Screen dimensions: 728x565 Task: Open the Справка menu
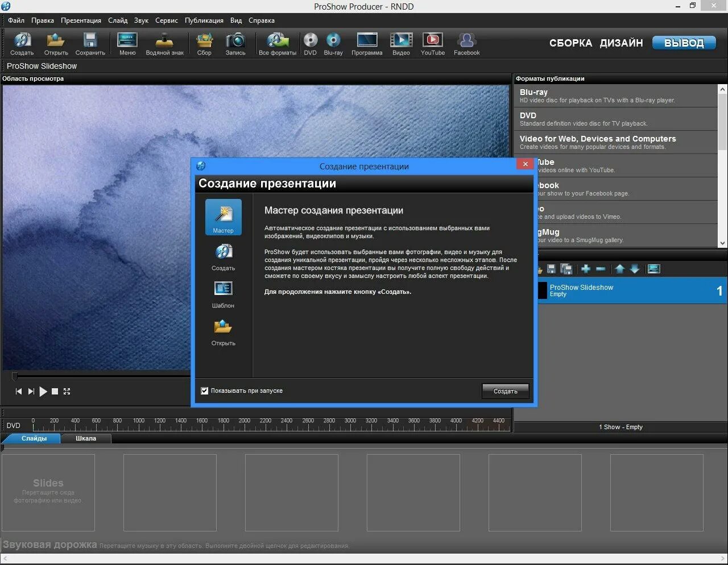262,20
